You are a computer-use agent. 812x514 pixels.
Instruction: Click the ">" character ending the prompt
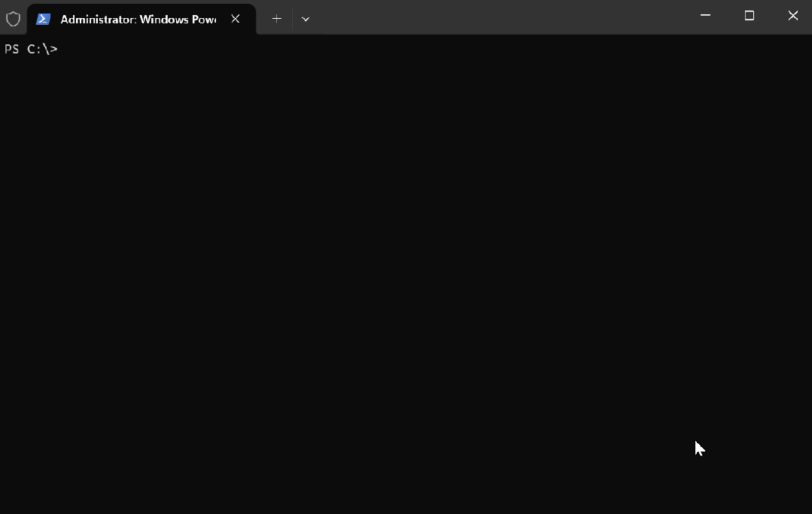point(53,50)
